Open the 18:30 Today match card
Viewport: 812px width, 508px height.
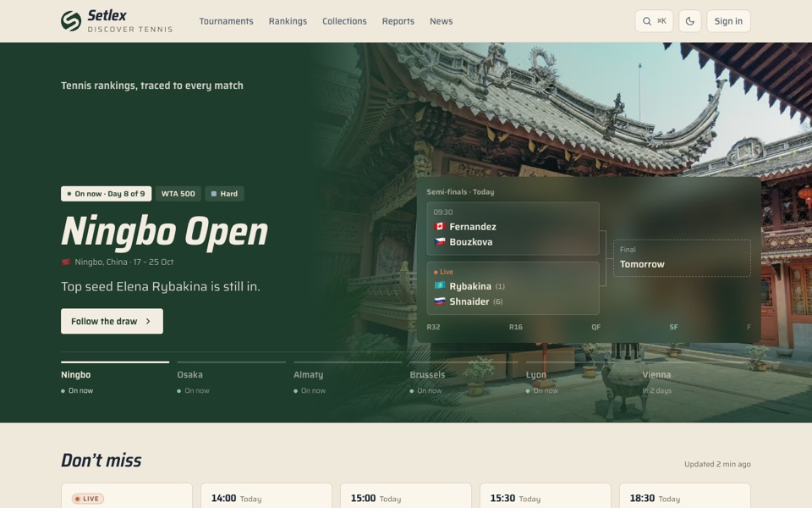click(x=684, y=496)
